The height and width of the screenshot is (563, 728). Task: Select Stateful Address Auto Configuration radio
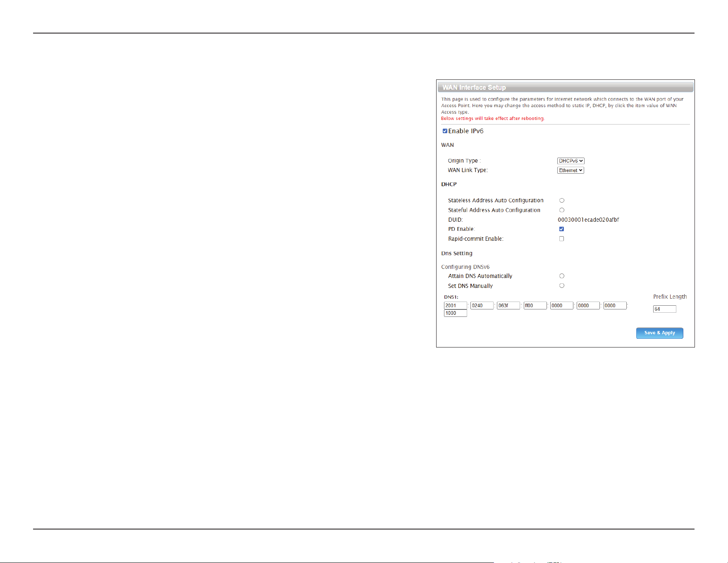562,210
